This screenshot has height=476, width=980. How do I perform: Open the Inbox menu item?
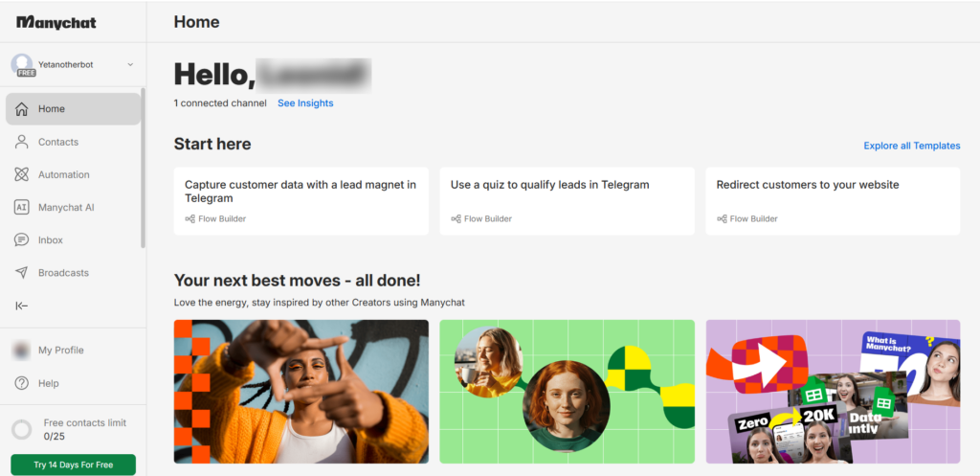[x=73, y=240]
